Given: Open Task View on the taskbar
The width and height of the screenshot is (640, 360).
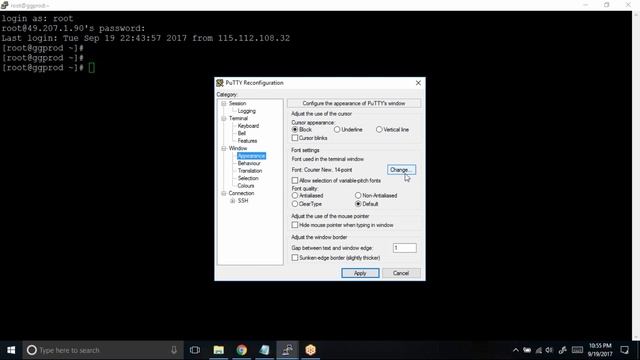Looking at the screenshot, I should [195, 350].
